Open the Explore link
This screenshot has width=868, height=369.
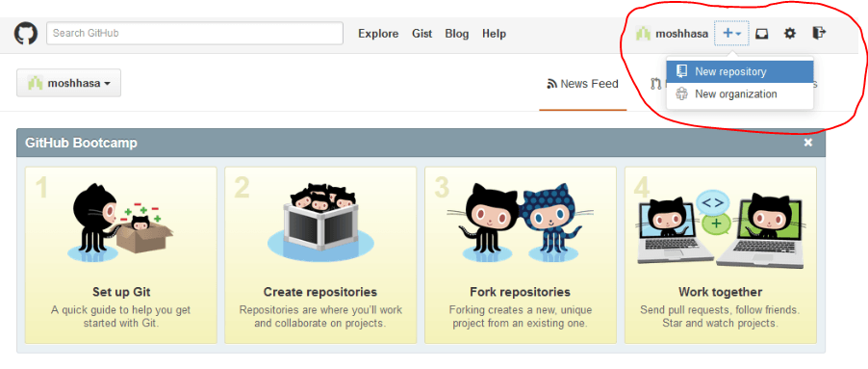click(378, 34)
